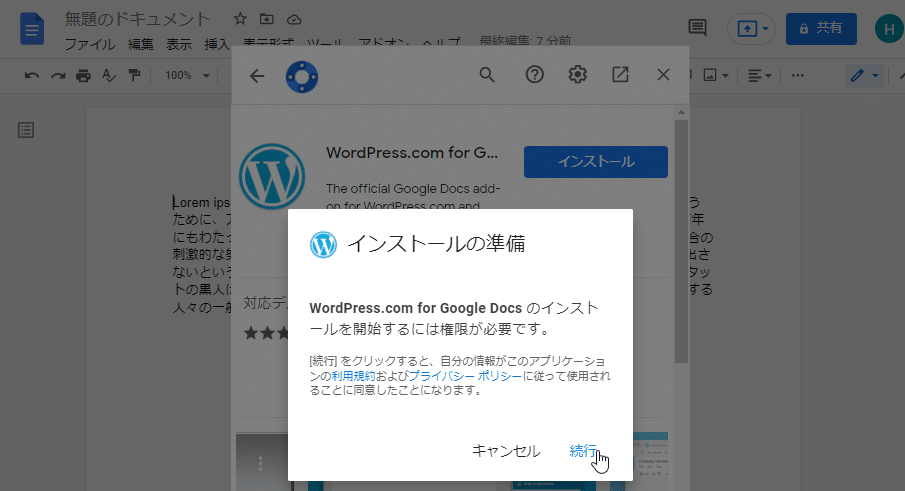Screen dimensions: 905x491
Task: Click the open-in-new-window icon
Action: pos(620,75)
